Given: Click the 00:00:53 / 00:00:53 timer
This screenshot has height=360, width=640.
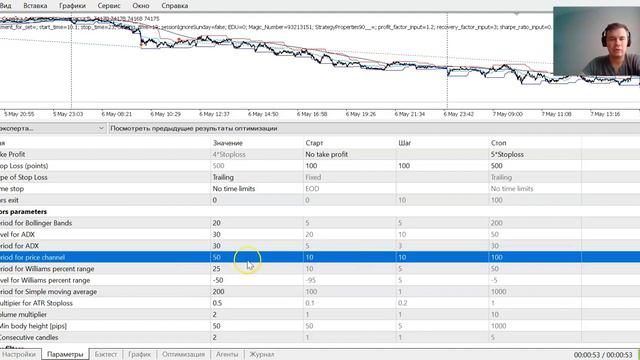Looking at the screenshot, I should click(603, 355).
